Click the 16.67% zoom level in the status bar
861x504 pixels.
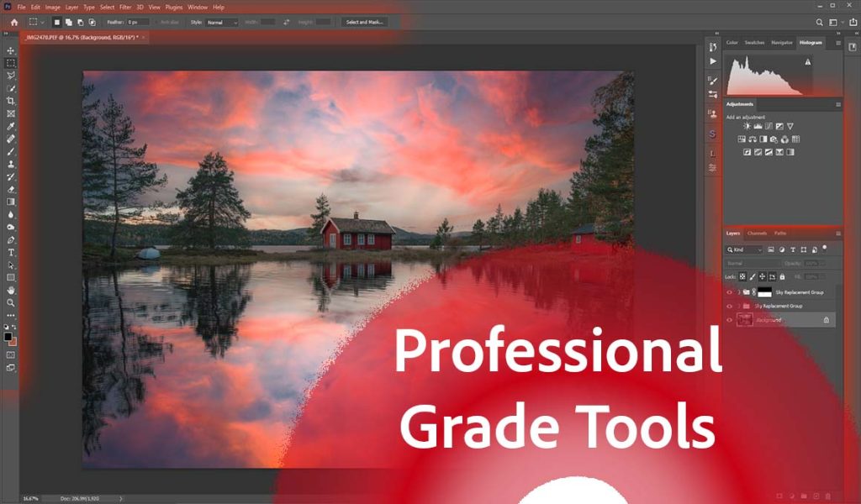coord(31,498)
